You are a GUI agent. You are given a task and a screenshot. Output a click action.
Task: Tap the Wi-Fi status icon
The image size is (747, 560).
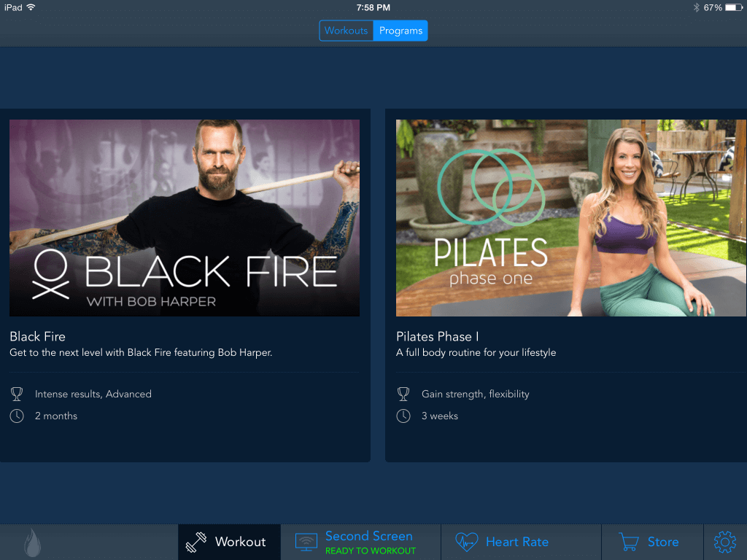pyautogui.click(x=31, y=7)
